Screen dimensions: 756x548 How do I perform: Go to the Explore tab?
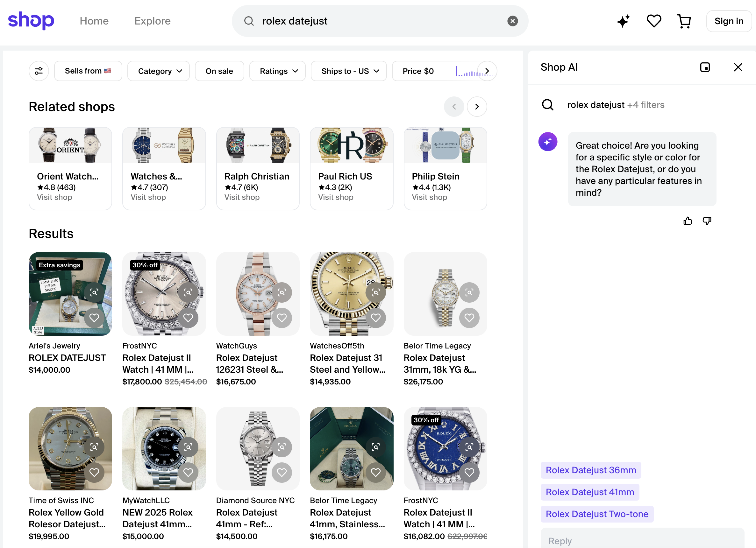tap(152, 21)
